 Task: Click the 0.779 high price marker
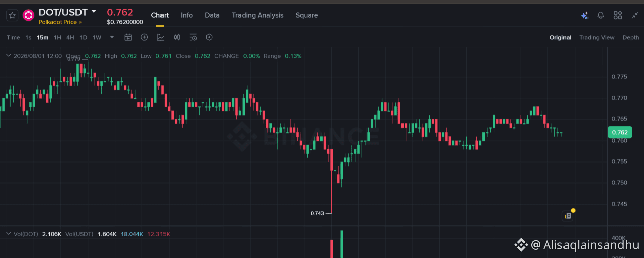[73, 59]
